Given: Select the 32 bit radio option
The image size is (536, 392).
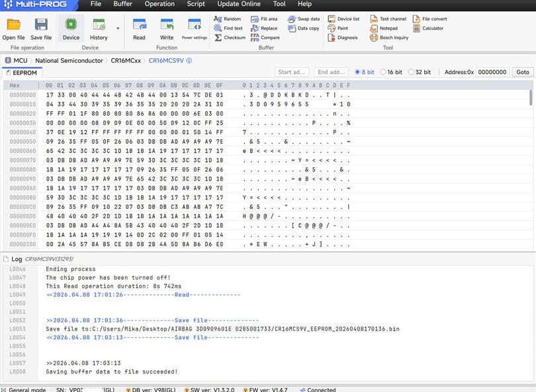Looking at the screenshot, I should point(411,72).
